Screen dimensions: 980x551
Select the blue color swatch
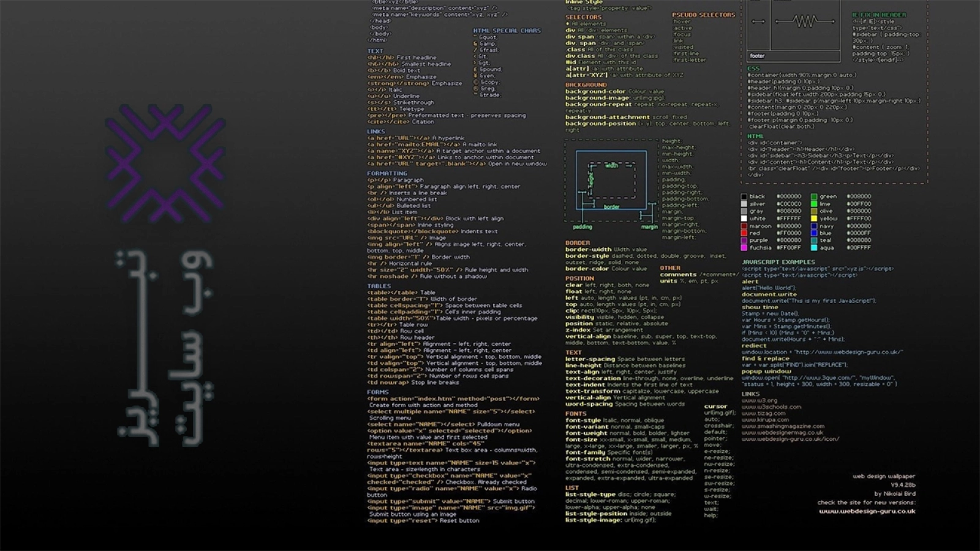[814, 233]
